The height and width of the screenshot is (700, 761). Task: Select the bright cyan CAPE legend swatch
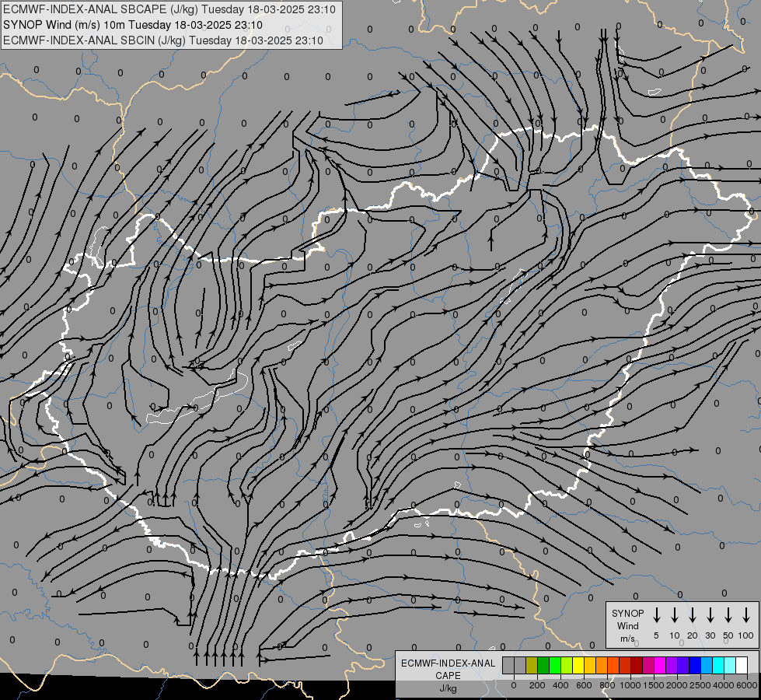tap(717, 665)
